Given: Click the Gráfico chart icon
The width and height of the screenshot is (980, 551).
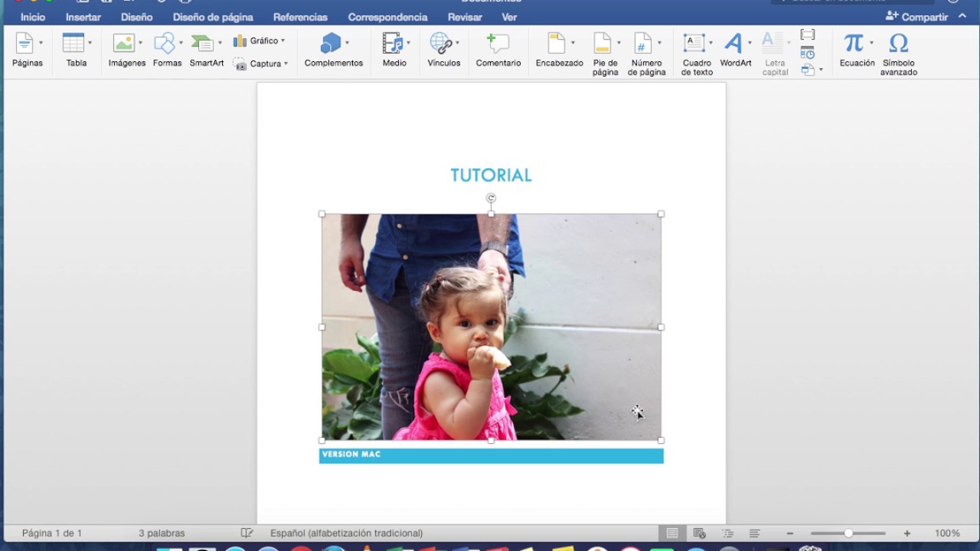Looking at the screenshot, I should pyautogui.click(x=240, y=41).
